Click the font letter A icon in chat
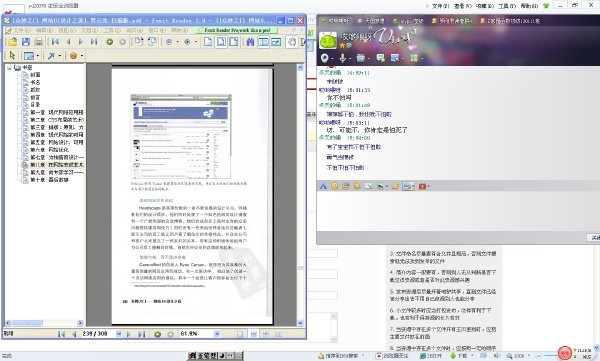600x361 pixels. 323,186
